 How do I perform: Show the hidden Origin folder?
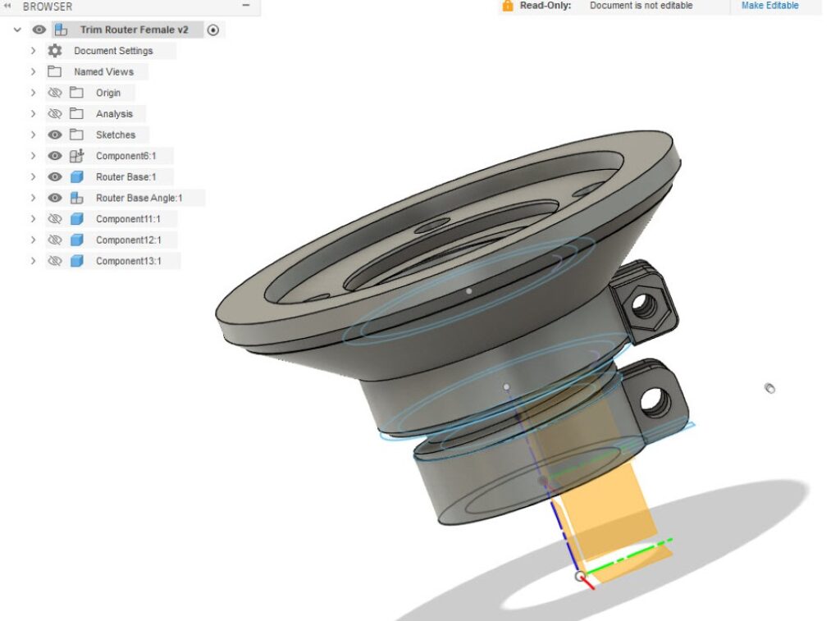coord(55,94)
